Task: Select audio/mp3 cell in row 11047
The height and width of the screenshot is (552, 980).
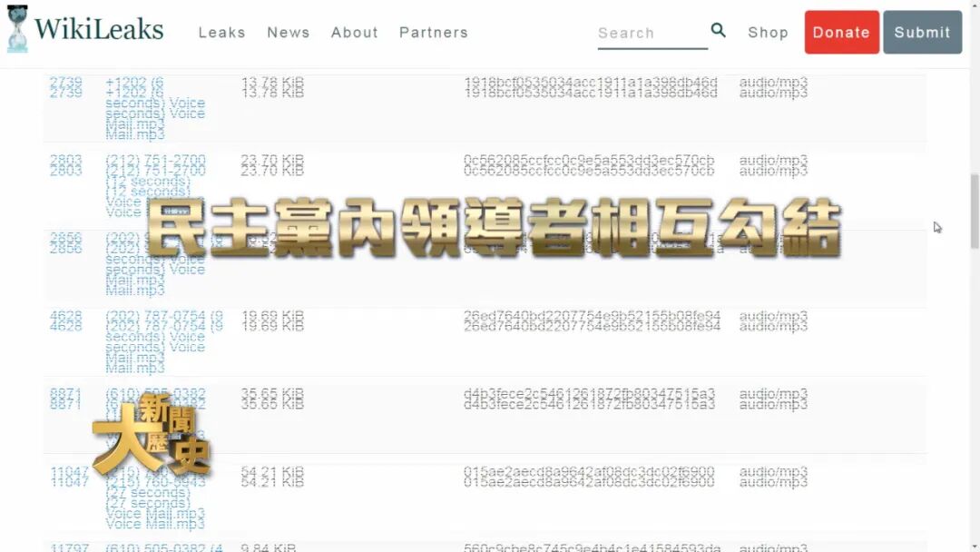Action: pyautogui.click(x=773, y=477)
